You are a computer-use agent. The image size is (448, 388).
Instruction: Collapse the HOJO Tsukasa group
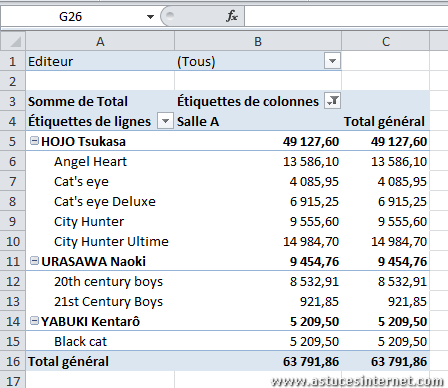34,141
